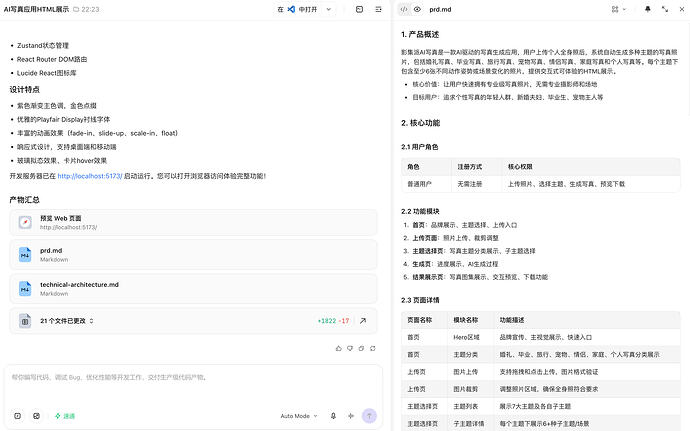Open the http://localhost:5173/ link in the message
This screenshot has height=431, width=690.
coord(90,176)
